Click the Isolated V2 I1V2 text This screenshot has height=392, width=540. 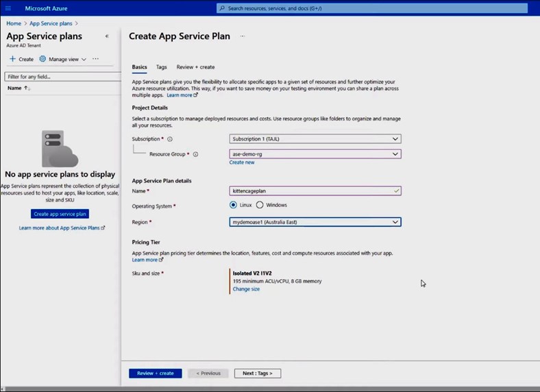tap(252, 273)
